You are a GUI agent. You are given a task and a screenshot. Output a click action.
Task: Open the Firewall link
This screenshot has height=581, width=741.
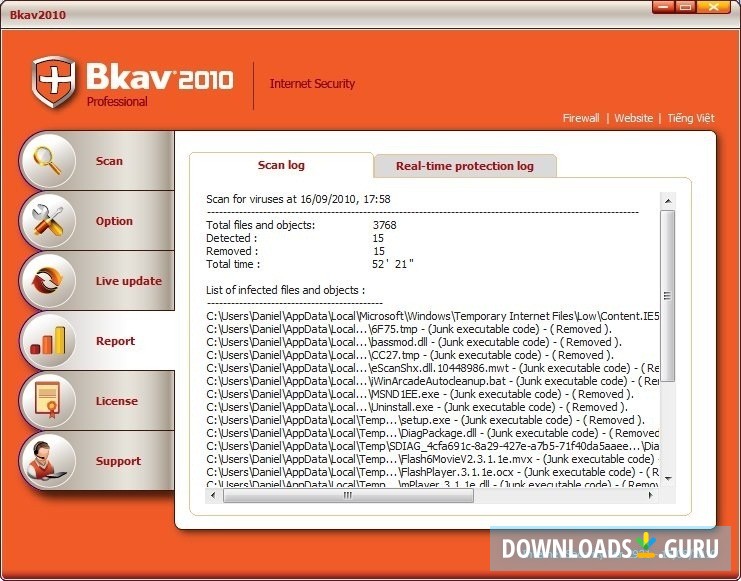tap(581, 118)
